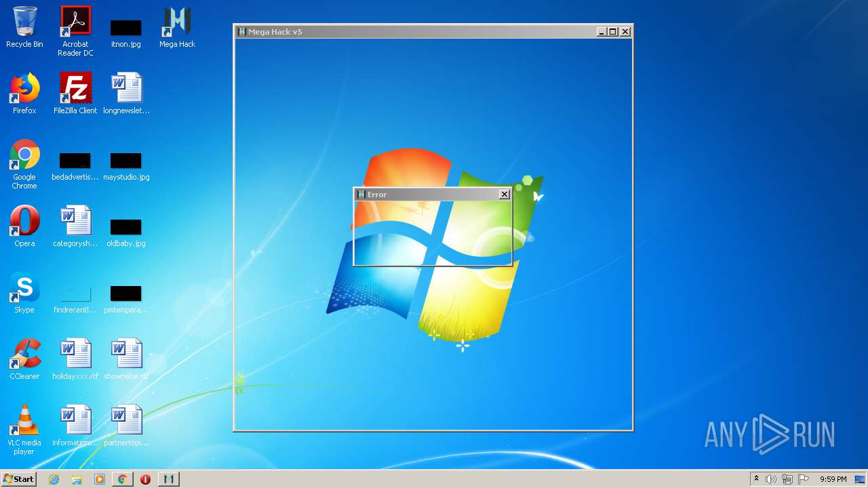This screenshot has width=868, height=488.
Task: Select the categorysh document icon
Action: click(x=75, y=226)
